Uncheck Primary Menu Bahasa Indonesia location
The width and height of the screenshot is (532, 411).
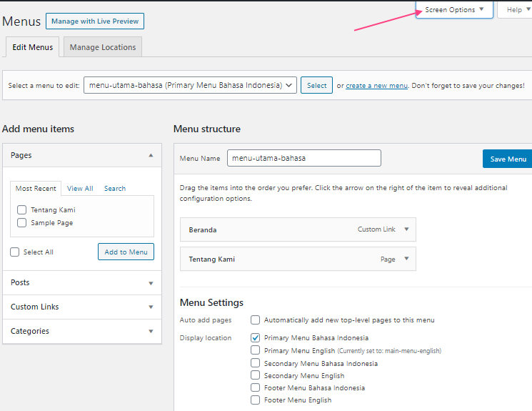255,337
